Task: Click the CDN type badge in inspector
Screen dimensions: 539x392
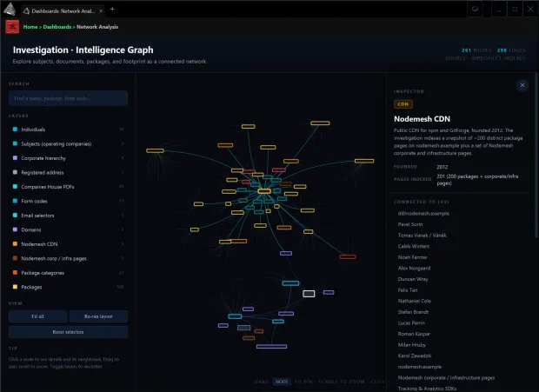Action: [x=403, y=104]
